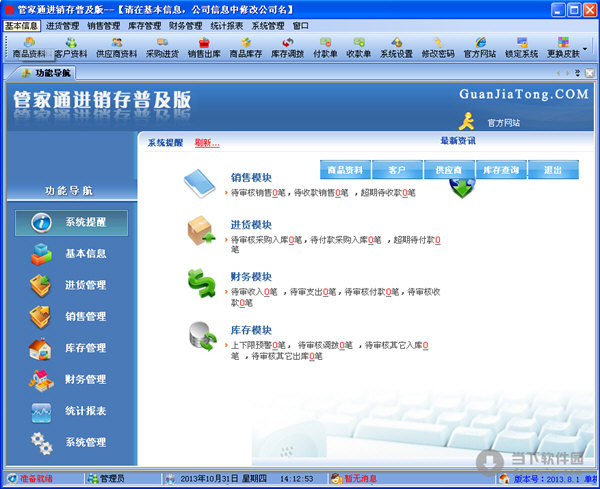
Task: Click the box 进货模块 icon
Action: point(201,231)
